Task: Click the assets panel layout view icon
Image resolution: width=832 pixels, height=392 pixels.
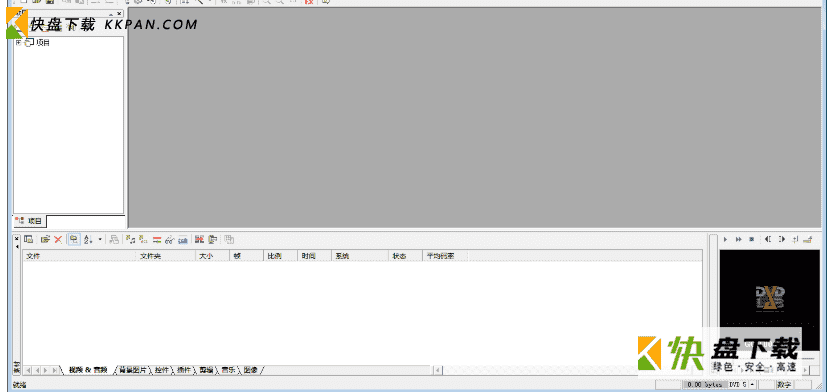Action: tap(29, 240)
